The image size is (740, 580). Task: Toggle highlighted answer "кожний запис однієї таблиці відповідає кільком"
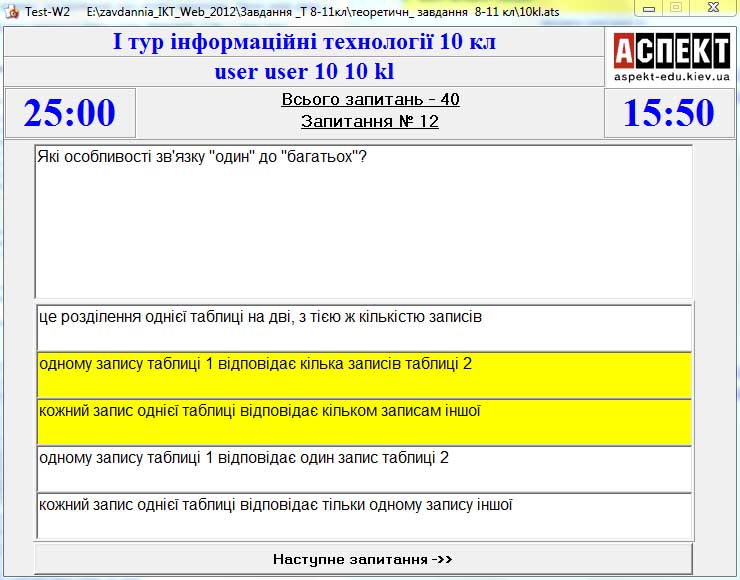[x=363, y=421]
